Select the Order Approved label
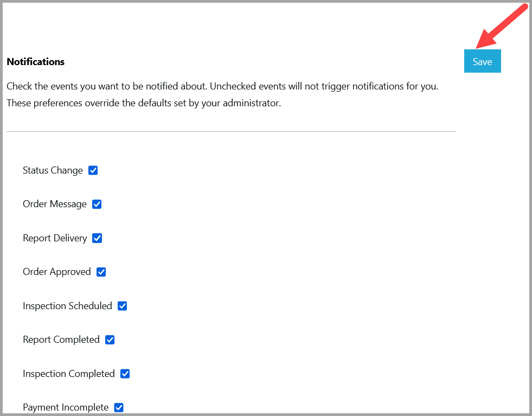Screen dimensions: 532x416 point(56,272)
